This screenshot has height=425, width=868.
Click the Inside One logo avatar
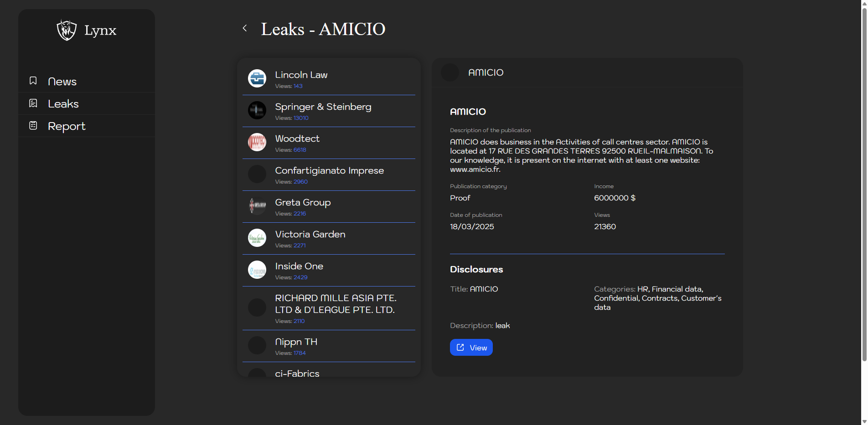coord(257,270)
